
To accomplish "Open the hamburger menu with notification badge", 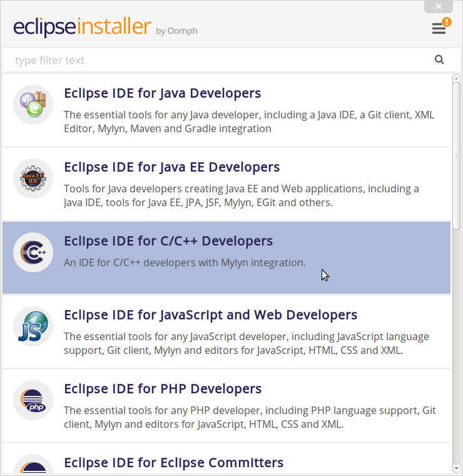I will 439,28.
